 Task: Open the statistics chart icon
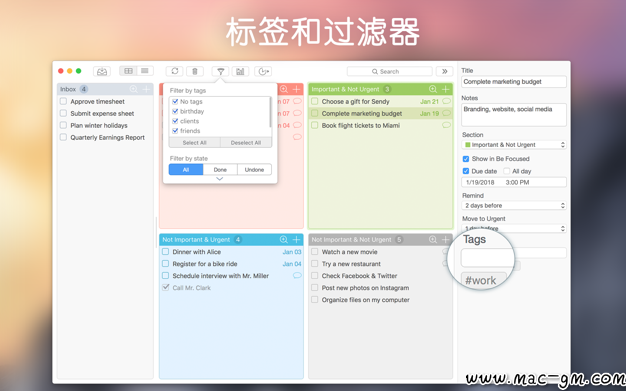(240, 71)
